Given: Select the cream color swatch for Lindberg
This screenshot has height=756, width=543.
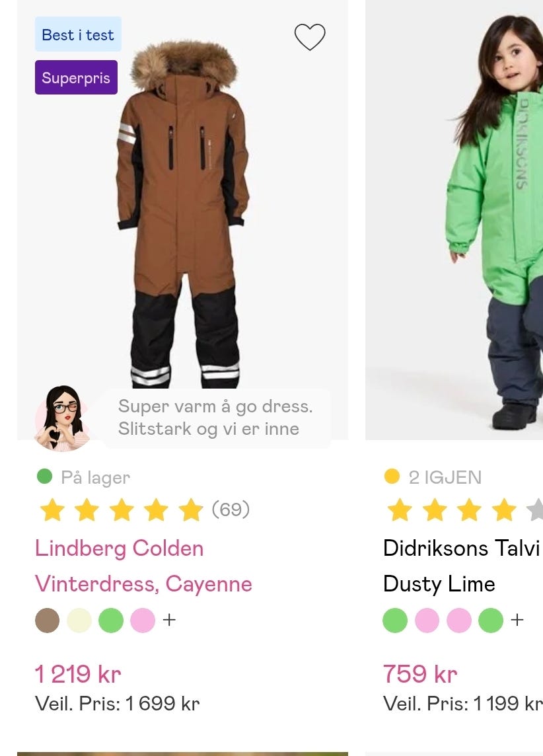Looking at the screenshot, I should point(79,620).
